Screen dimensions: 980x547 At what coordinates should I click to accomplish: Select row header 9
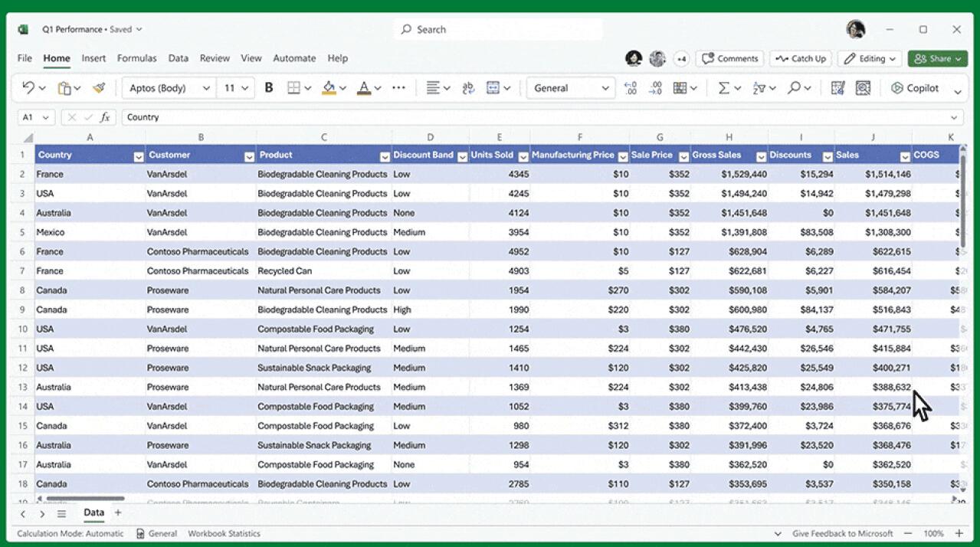coord(22,310)
